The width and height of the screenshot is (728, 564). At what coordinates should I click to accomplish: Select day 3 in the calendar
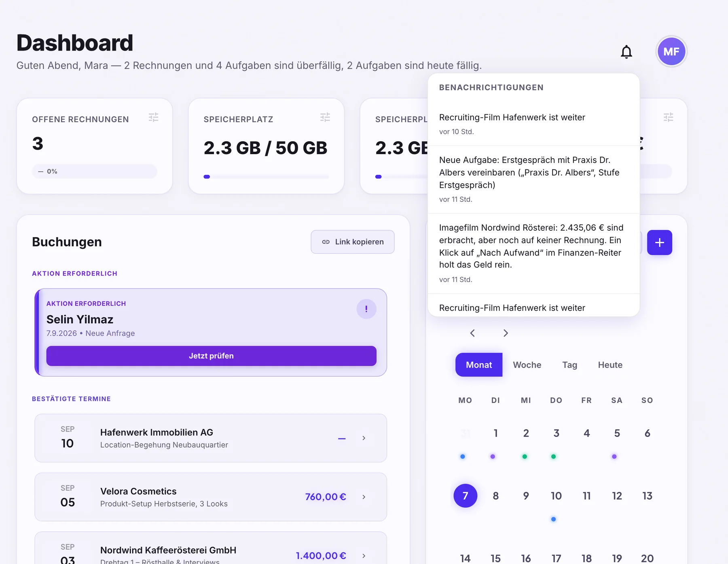(556, 433)
